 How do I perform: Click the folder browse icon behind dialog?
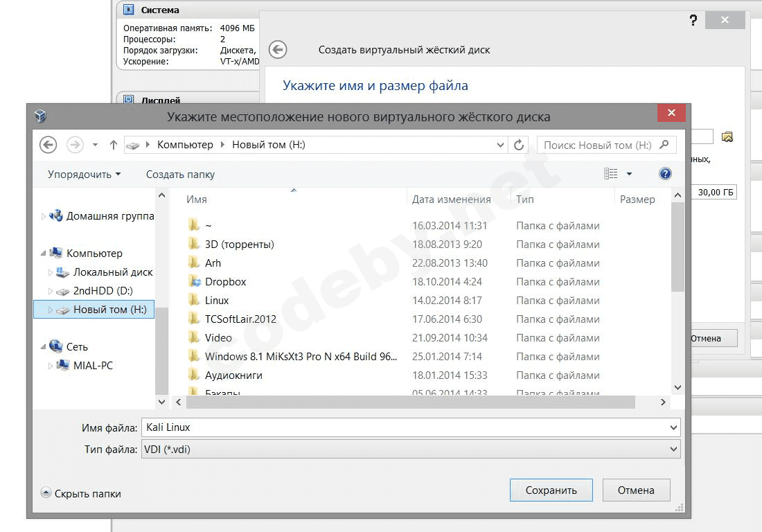727,137
